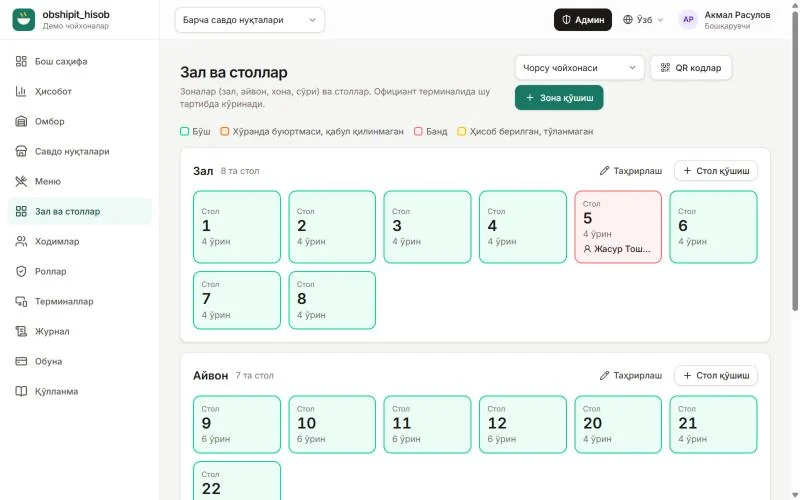Viewport: 800px width, 500px height.
Task: Open the Барча савдо нуқталари dropdown
Action: [249, 20]
